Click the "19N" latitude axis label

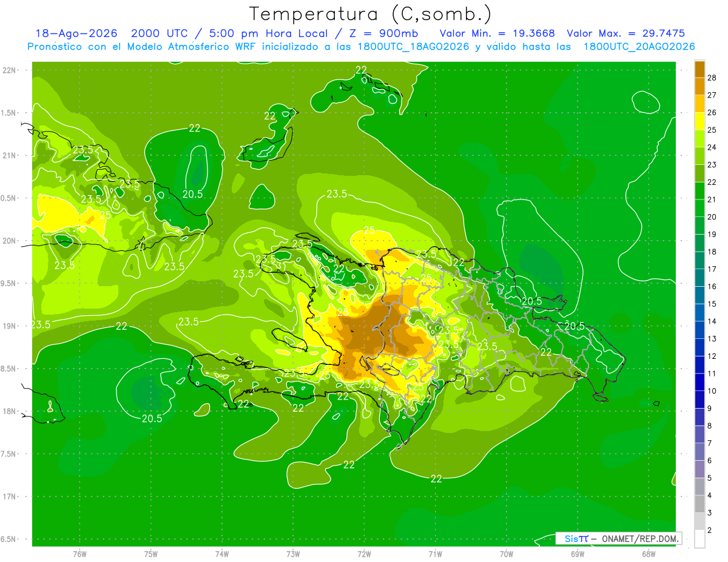click(x=8, y=326)
